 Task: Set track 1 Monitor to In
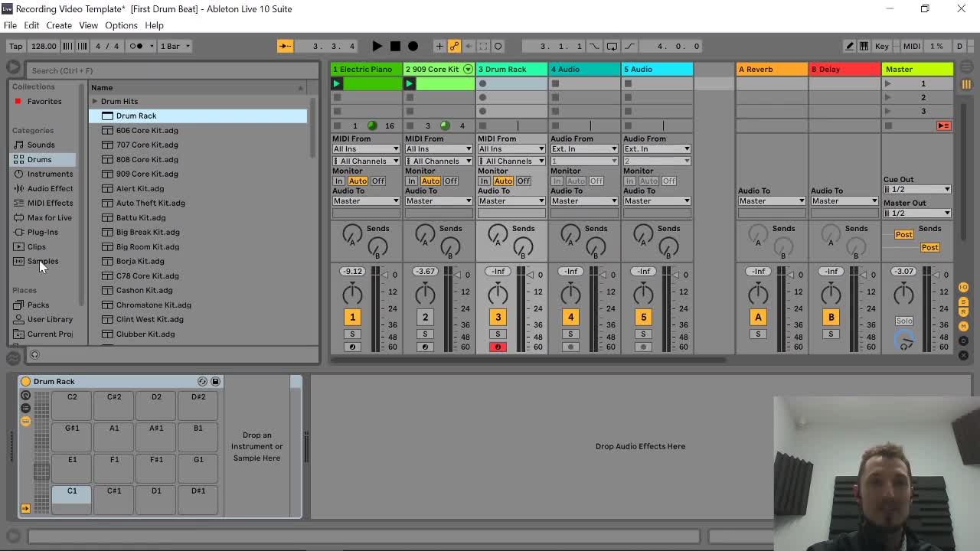(x=338, y=181)
